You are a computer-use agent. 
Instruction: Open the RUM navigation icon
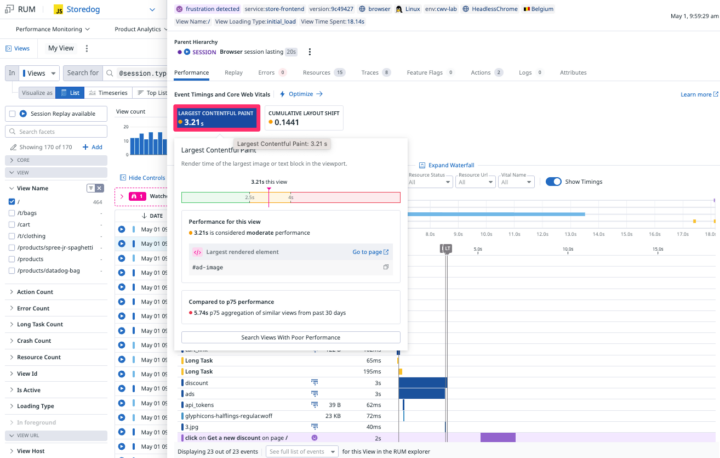pyautogui.click(x=9, y=9)
